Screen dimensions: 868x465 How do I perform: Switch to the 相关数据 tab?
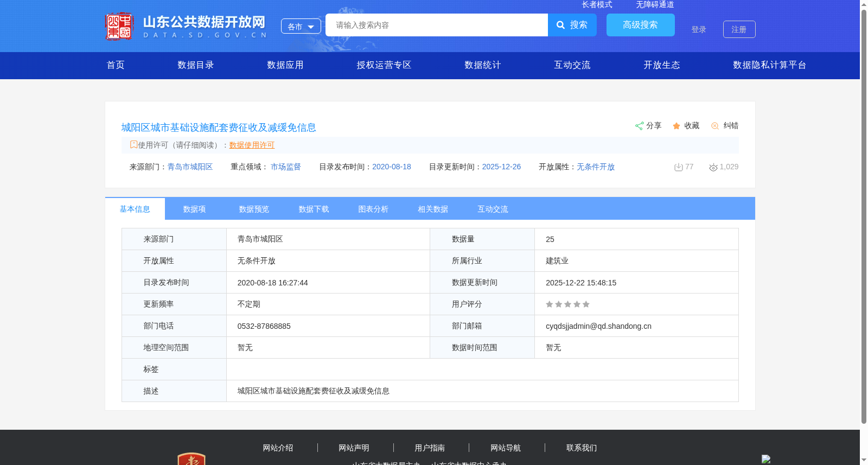click(x=433, y=209)
